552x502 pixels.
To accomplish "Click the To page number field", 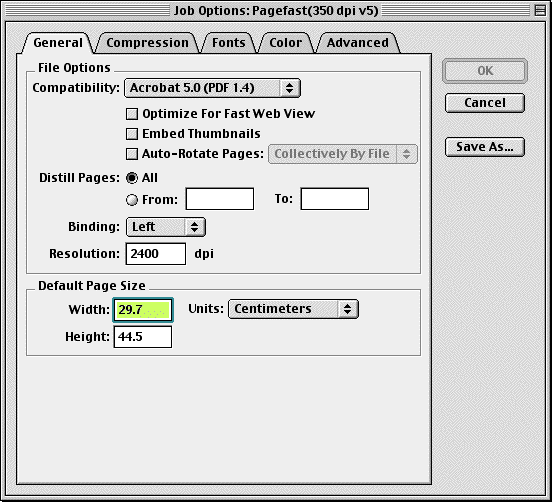I will (335, 199).
